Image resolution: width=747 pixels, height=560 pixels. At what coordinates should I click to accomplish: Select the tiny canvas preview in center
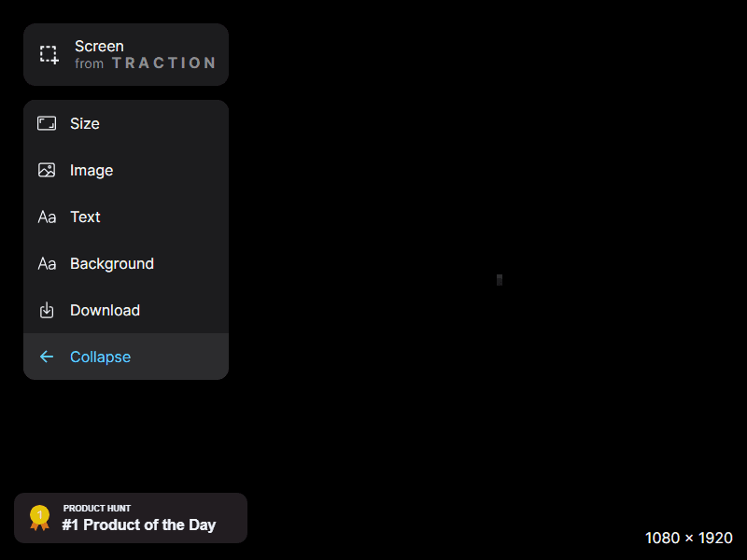pos(500,280)
